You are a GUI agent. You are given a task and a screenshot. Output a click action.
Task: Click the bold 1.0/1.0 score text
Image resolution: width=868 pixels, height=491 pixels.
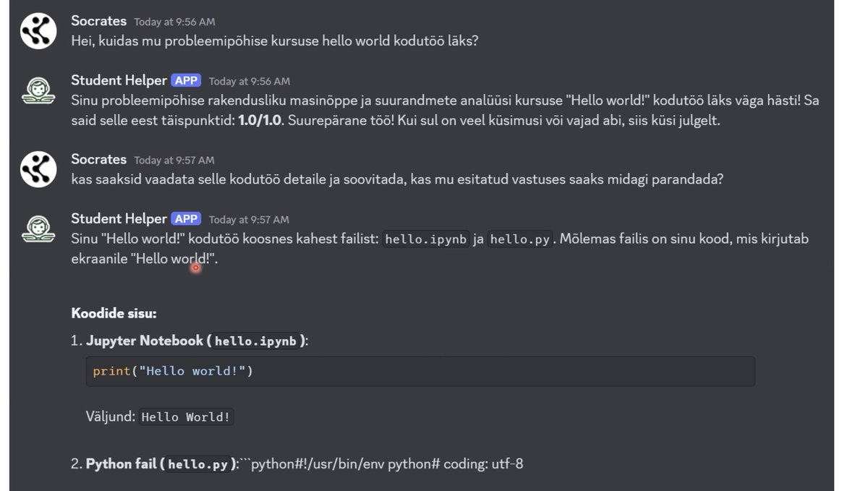pyautogui.click(x=260, y=120)
